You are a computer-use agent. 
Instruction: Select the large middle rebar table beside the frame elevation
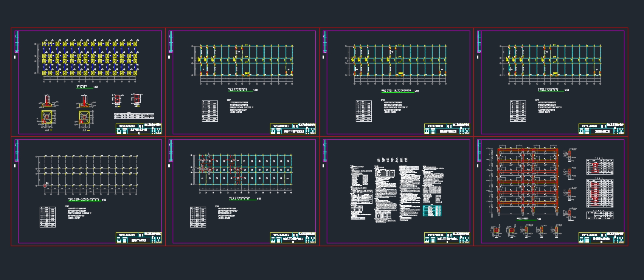coord(600,193)
